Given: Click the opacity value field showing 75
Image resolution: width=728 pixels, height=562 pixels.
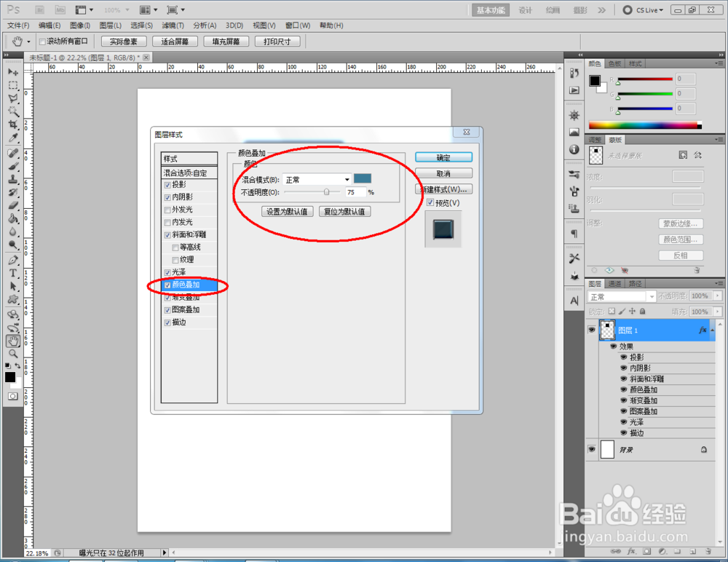Looking at the screenshot, I should point(355,192).
